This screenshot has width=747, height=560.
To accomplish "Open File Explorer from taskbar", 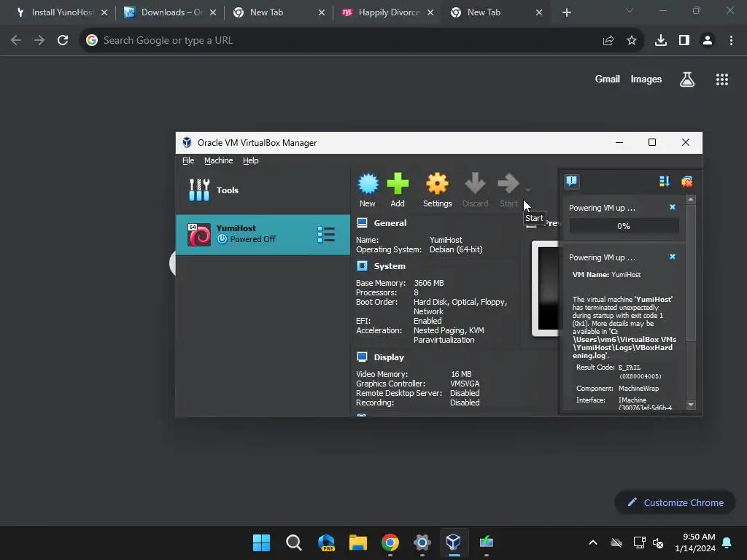I will click(357, 542).
